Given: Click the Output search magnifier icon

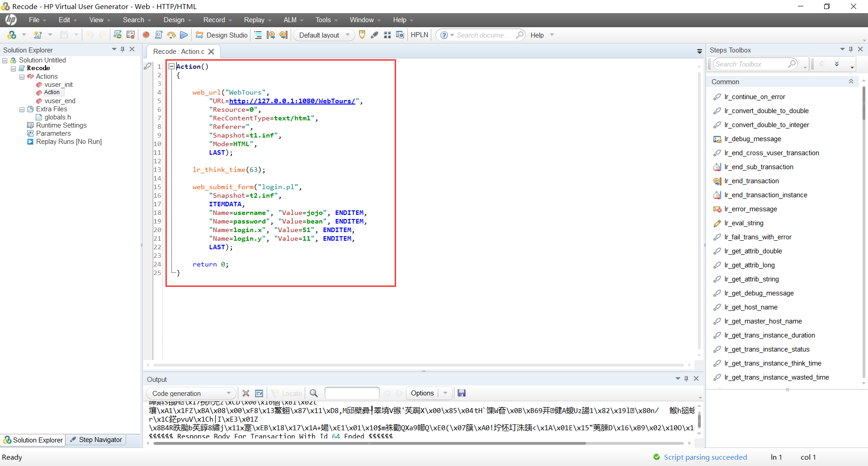Looking at the screenshot, I should click(x=314, y=393).
